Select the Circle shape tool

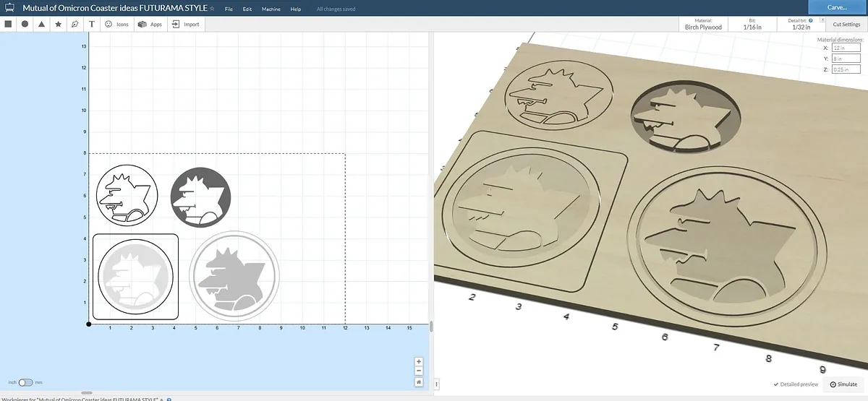point(25,24)
